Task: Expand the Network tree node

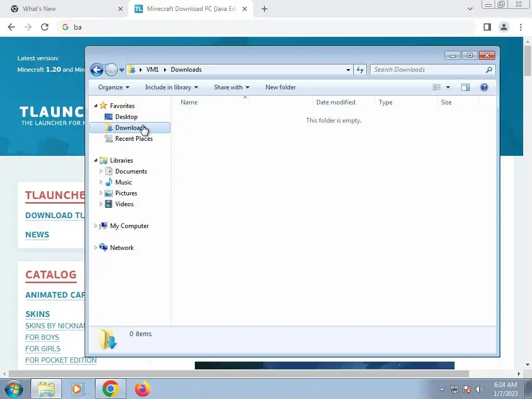Action: point(96,248)
